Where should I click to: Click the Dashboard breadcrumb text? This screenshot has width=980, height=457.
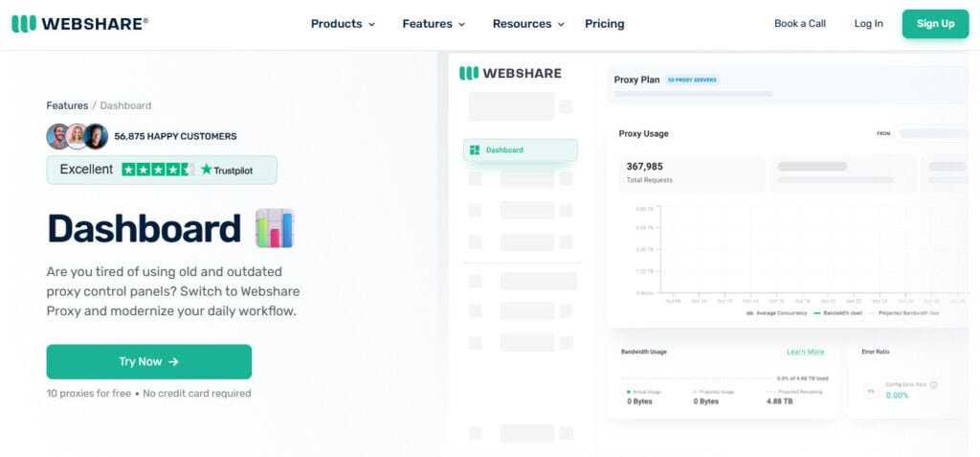[125, 105]
